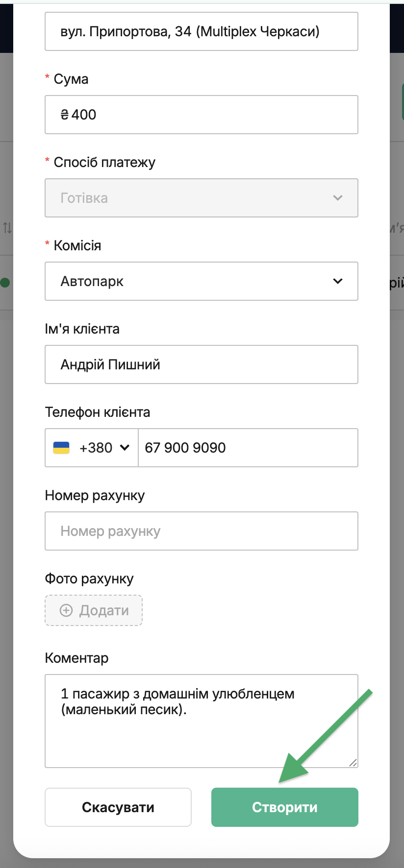Click the Скасувати button

pos(118,807)
